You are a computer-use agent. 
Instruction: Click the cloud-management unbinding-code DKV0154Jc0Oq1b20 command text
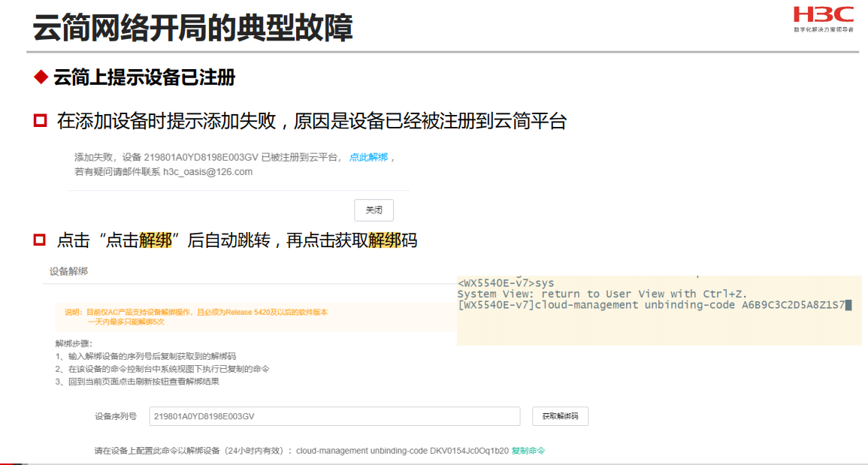(402, 451)
